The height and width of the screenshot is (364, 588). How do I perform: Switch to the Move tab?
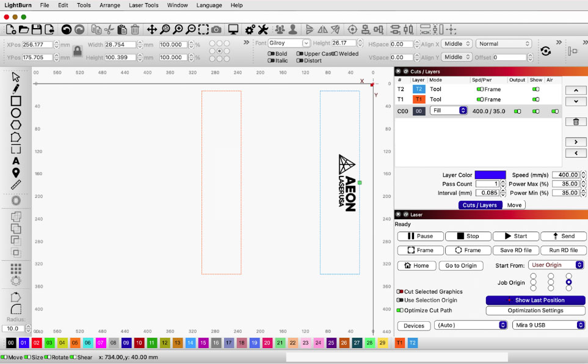(x=514, y=205)
